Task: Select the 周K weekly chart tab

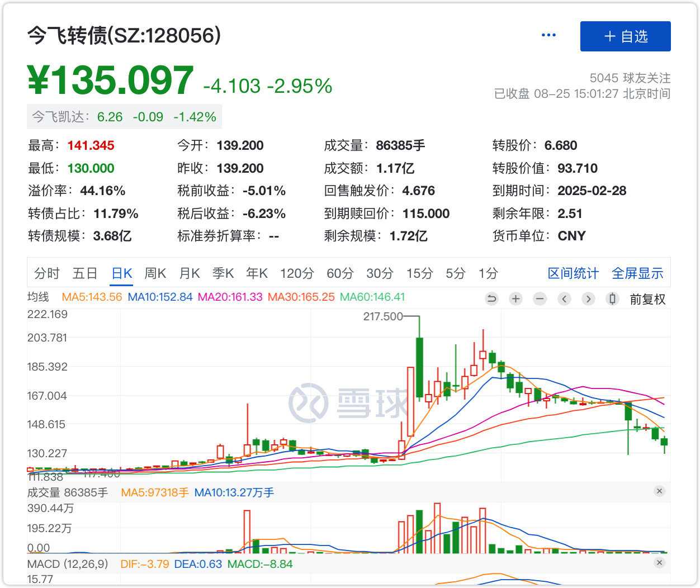Action: [x=155, y=273]
